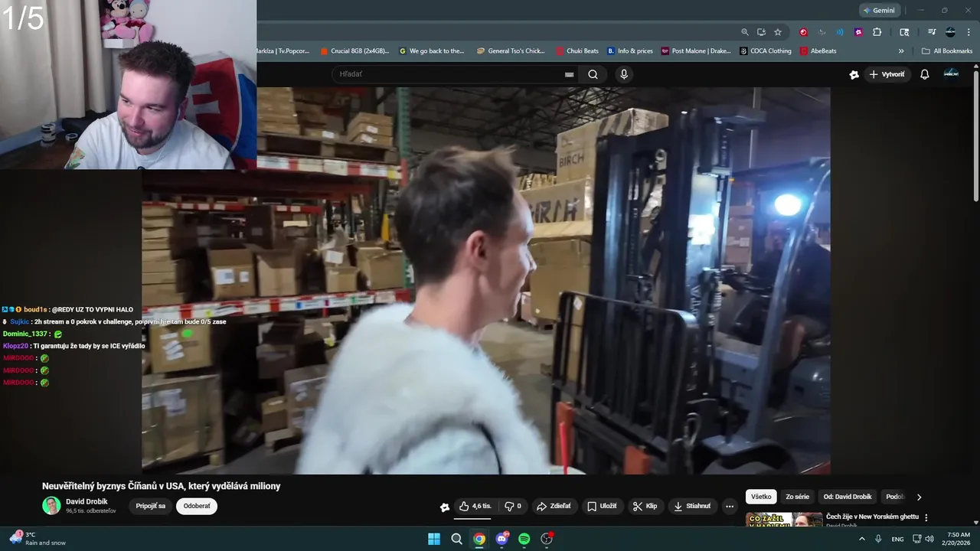Bookmark this page with the star icon

(778, 32)
